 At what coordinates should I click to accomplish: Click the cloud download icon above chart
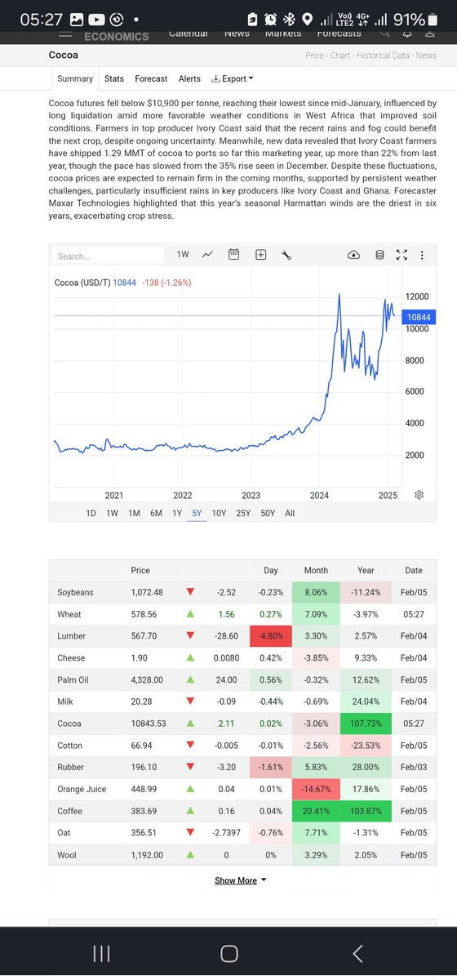(353, 255)
